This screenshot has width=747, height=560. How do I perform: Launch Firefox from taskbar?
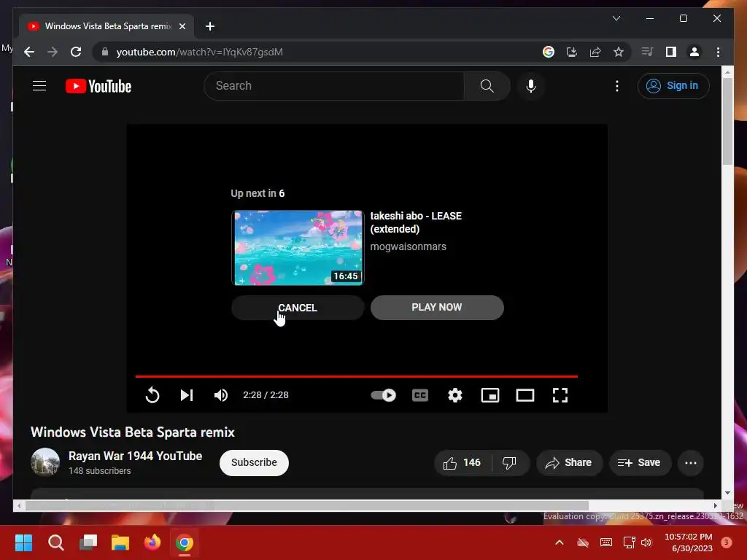pos(152,542)
